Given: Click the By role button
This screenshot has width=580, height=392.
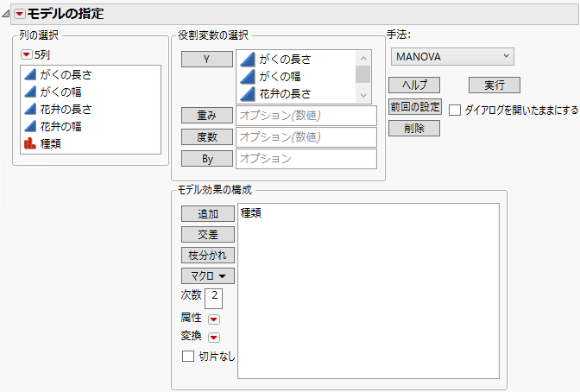Looking at the screenshot, I should point(207,159).
